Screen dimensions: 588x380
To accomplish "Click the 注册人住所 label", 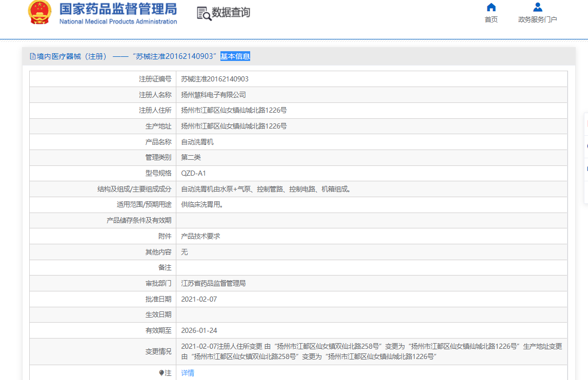I will (155, 110).
